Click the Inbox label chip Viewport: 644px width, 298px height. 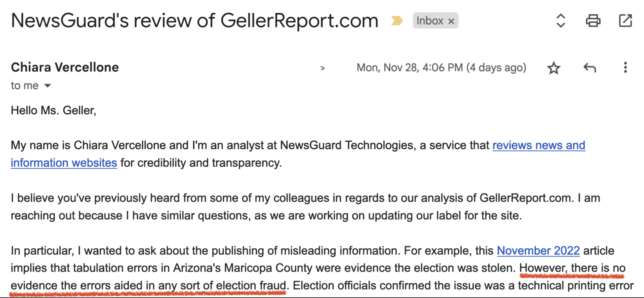point(430,21)
